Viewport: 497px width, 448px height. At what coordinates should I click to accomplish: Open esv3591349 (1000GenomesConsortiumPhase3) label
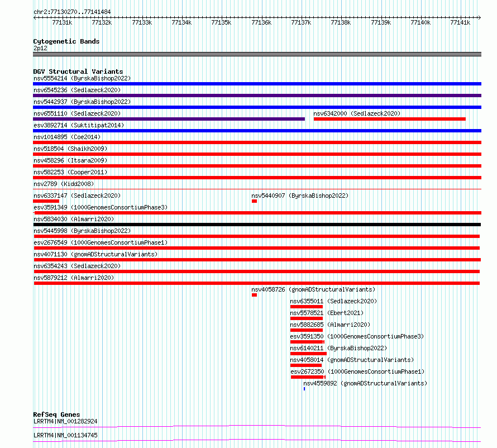click(101, 207)
